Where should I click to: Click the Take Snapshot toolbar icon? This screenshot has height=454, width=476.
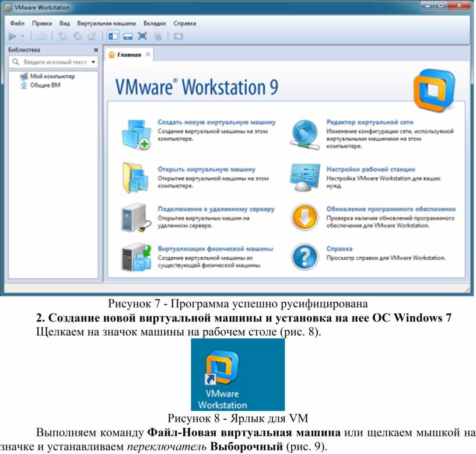pos(63,37)
